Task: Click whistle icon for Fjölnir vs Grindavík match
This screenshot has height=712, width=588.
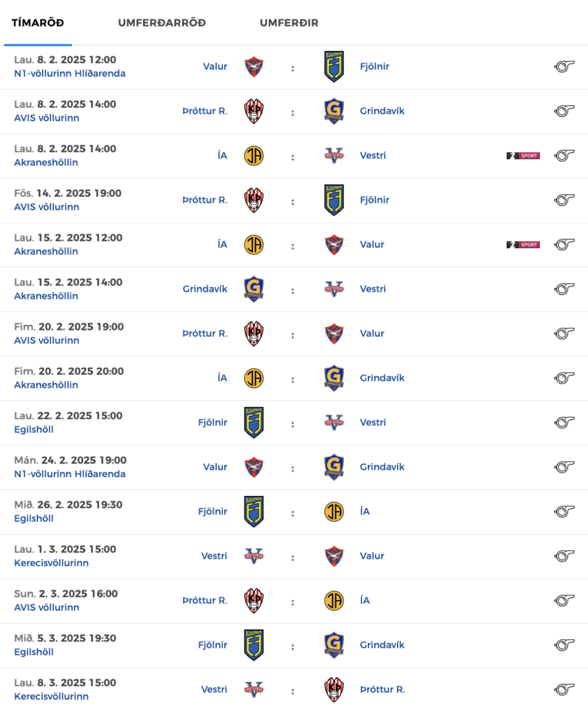Action: pos(564,645)
